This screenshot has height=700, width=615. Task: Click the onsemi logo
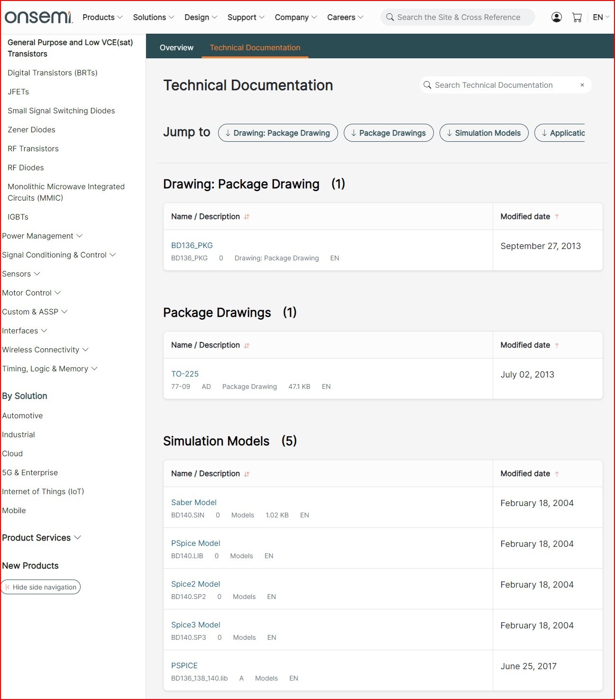click(38, 17)
